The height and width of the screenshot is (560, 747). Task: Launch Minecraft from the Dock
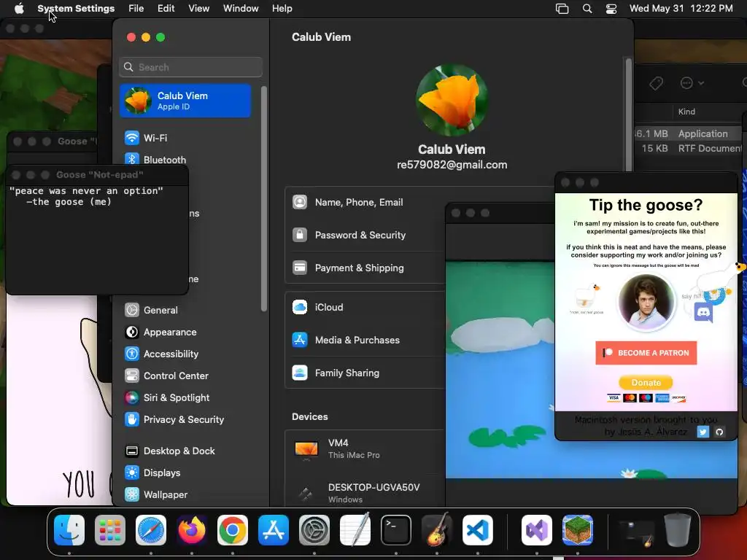tap(578, 530)
